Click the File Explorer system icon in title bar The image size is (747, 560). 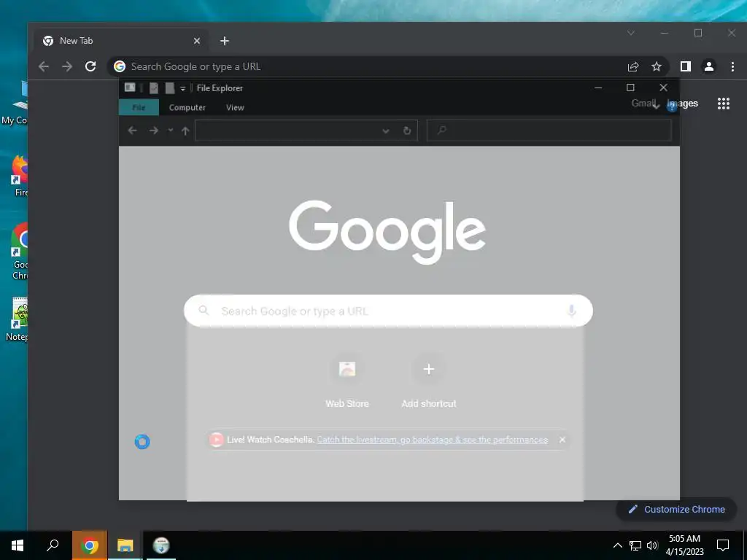pos(130,87)
